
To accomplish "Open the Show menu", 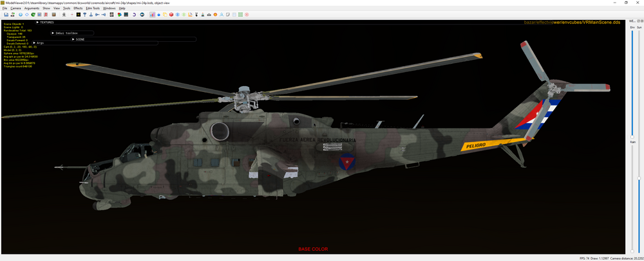I will point(46,8).
